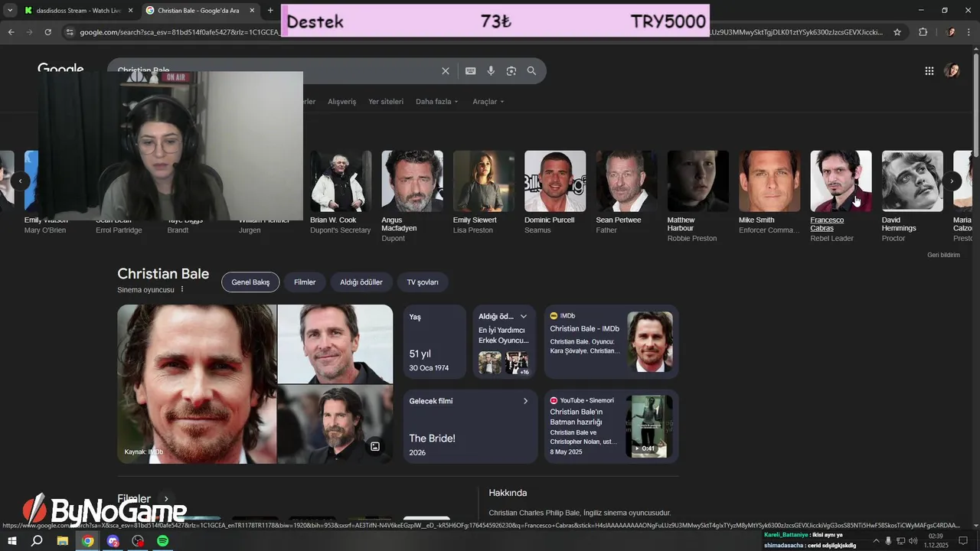
Task: Select the Alışveriş search tab
Action: 342,102
